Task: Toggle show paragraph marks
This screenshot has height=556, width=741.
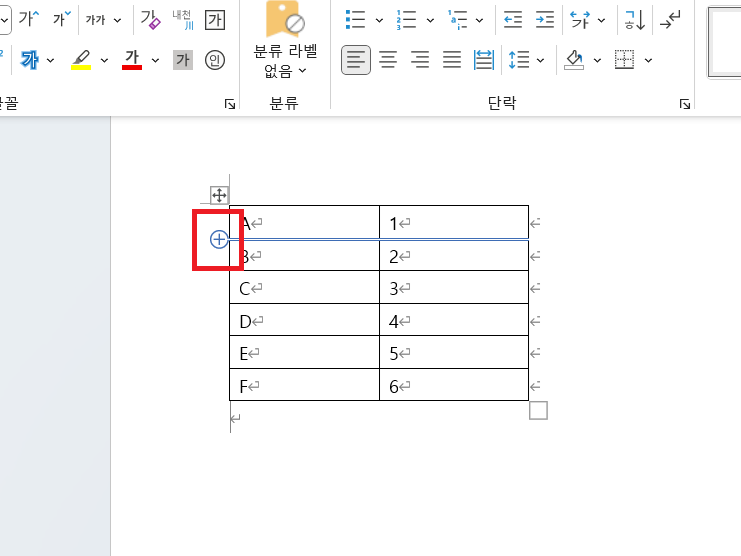Action: point(670,20)
